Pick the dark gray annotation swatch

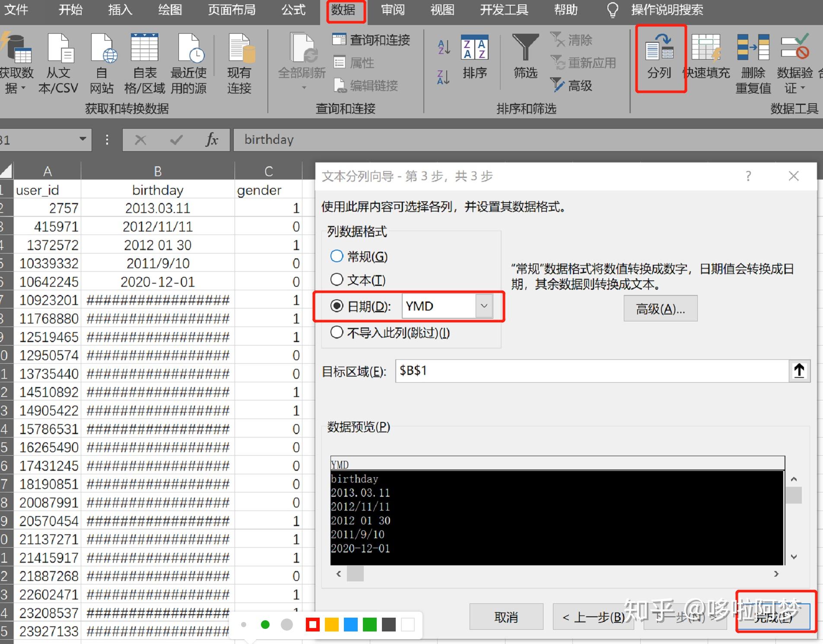(x=388, y=625)
